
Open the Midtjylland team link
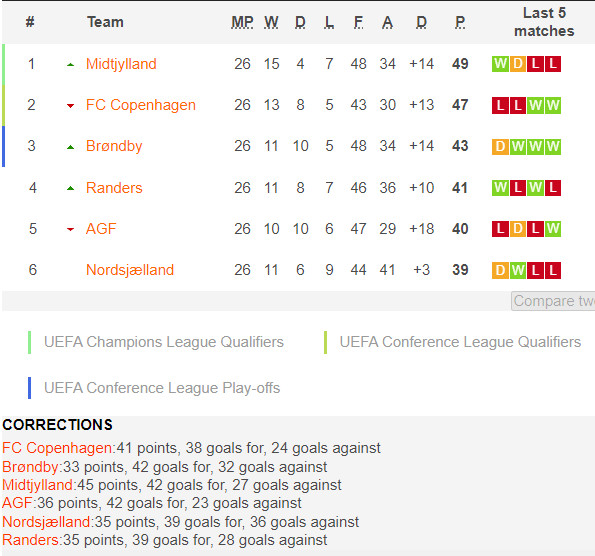121,64
